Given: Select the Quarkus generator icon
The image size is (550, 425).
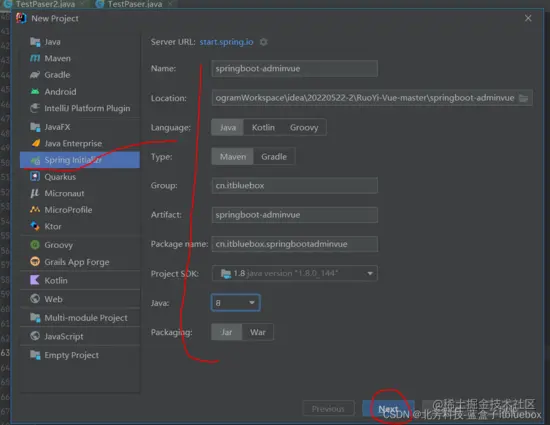Looking at the screenshot, I should (35, 176).
